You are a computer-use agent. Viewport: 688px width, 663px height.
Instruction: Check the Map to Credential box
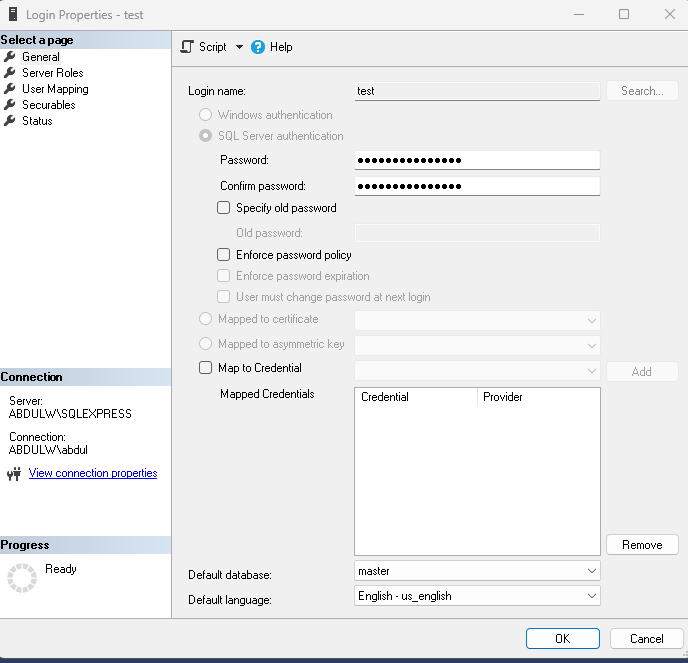[206, 368]
